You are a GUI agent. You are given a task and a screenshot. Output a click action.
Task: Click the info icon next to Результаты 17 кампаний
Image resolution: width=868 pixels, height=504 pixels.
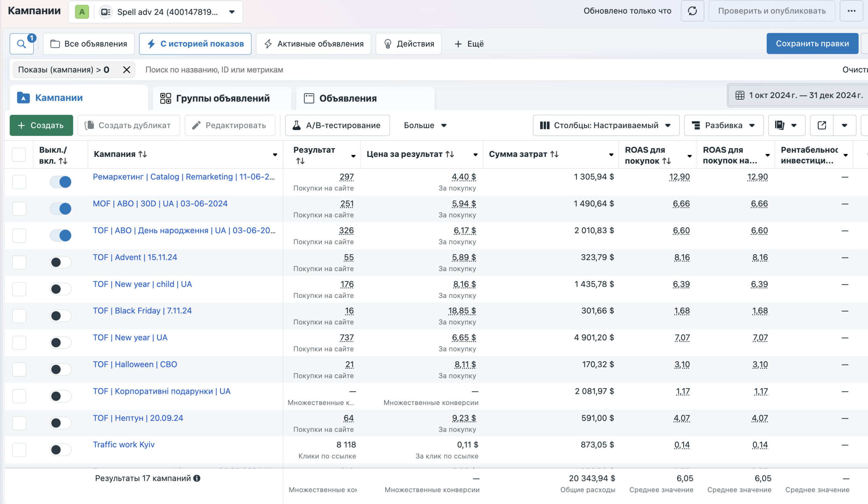[197, 478]
